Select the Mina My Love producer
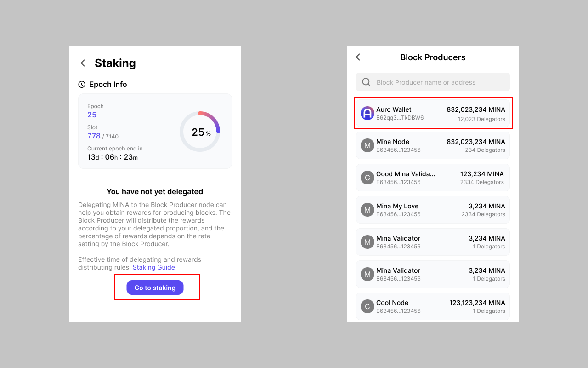 point(433,210)
